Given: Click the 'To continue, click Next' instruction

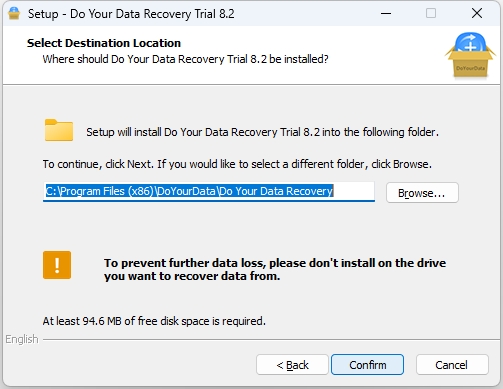Looking at the screenshot, I should [237, 164].
